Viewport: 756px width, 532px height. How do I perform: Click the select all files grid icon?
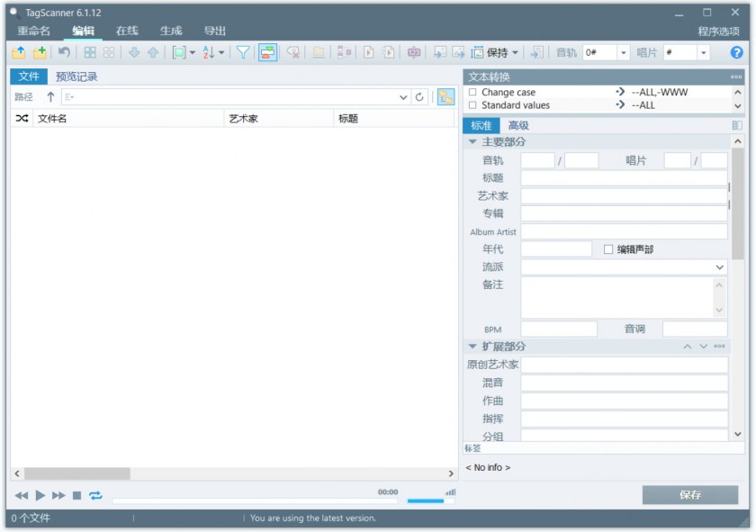[x=90, y=52]
